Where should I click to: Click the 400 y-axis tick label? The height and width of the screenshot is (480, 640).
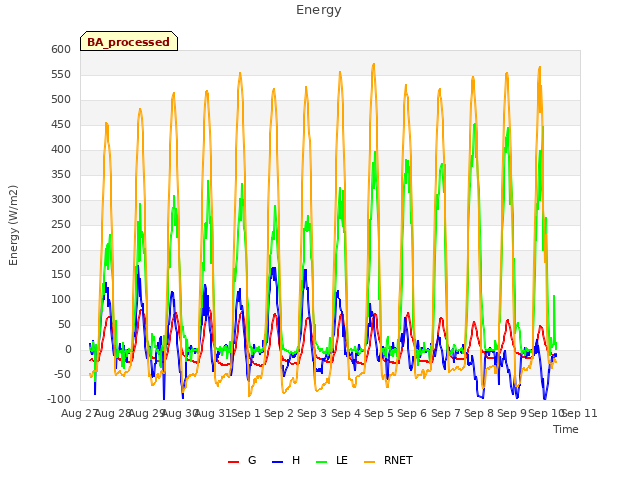click(61, 149)
